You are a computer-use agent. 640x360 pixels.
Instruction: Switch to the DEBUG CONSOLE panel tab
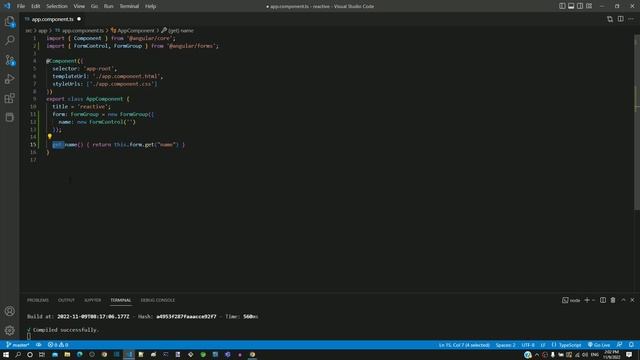158,300
